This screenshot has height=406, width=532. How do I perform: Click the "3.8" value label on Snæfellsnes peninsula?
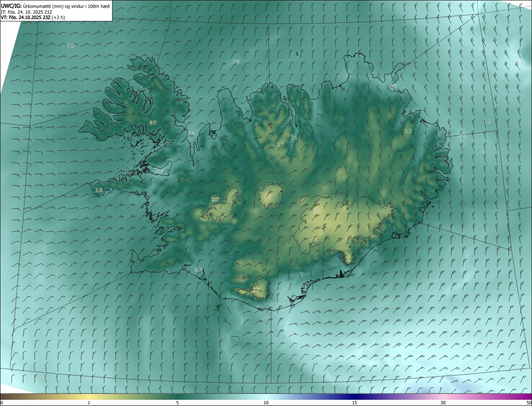(x=99, y=191)
